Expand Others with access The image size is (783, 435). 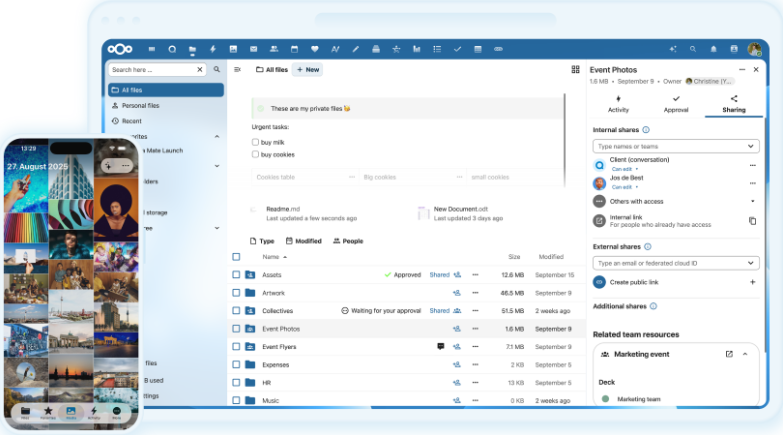(x=753, y=201)
